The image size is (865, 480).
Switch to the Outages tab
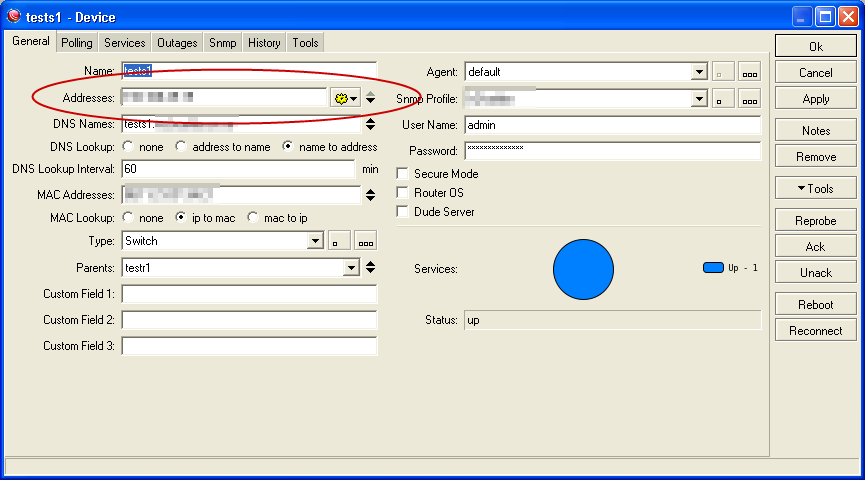click(x=177, y=43)
